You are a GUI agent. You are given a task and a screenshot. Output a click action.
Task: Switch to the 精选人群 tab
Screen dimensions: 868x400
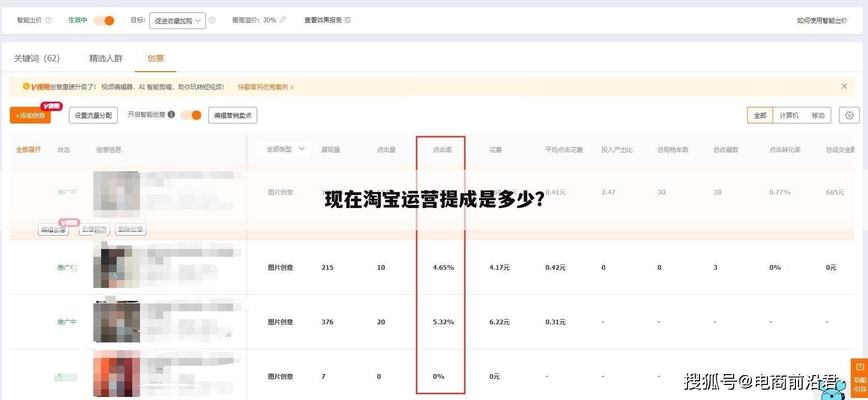tap(106, 58)
